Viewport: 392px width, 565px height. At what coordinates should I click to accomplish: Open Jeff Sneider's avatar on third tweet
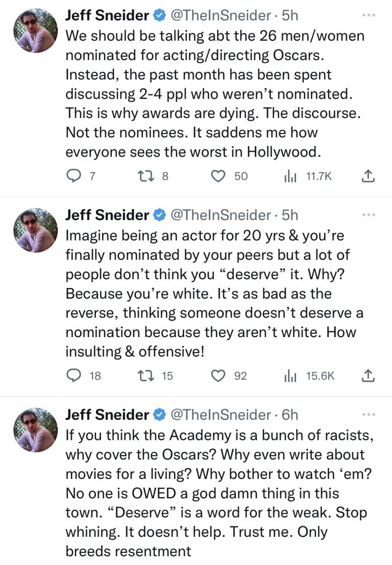(34, 430)
